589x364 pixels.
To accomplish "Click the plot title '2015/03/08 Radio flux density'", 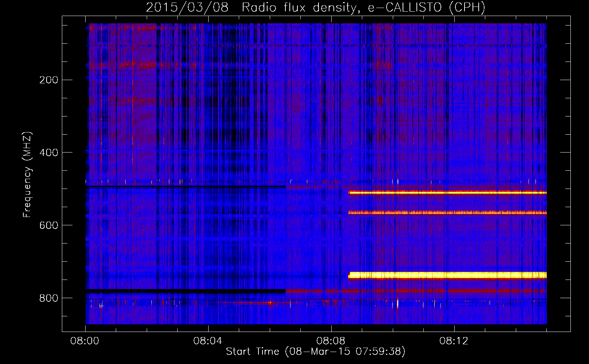I will pos(316,7).
